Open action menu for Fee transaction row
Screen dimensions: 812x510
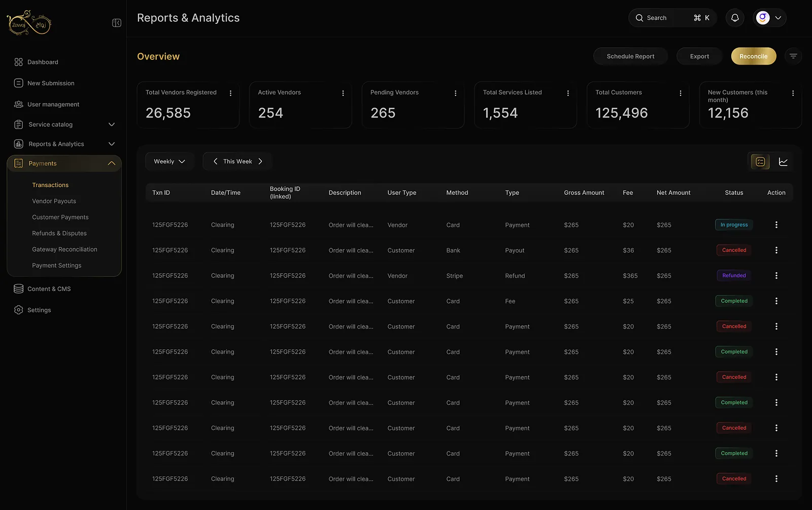pyautogui.click(x=776, y=301)
